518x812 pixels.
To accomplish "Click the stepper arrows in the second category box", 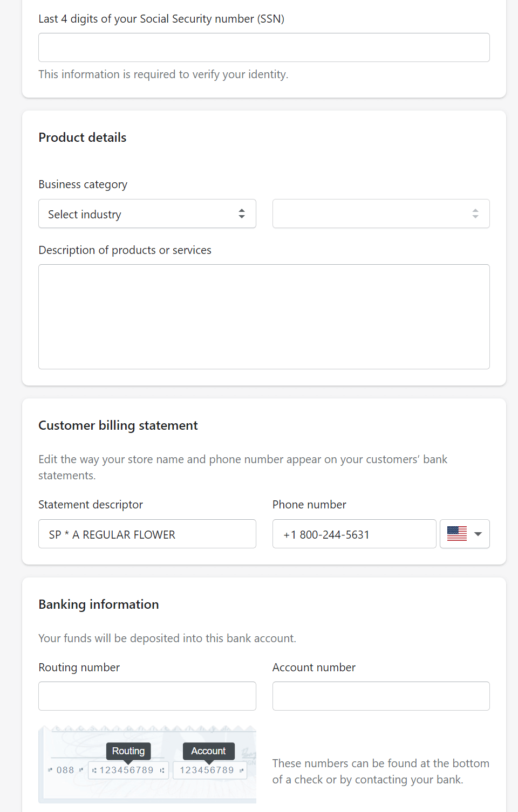I will 475,214.
